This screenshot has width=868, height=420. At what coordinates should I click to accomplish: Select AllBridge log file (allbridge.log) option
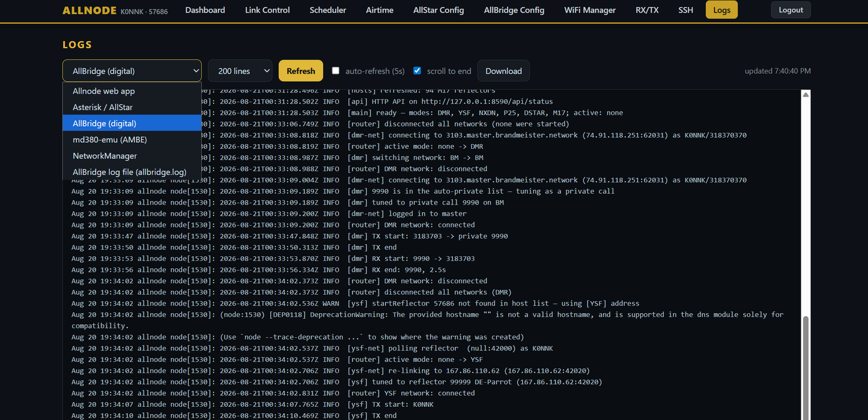(132, 172)
